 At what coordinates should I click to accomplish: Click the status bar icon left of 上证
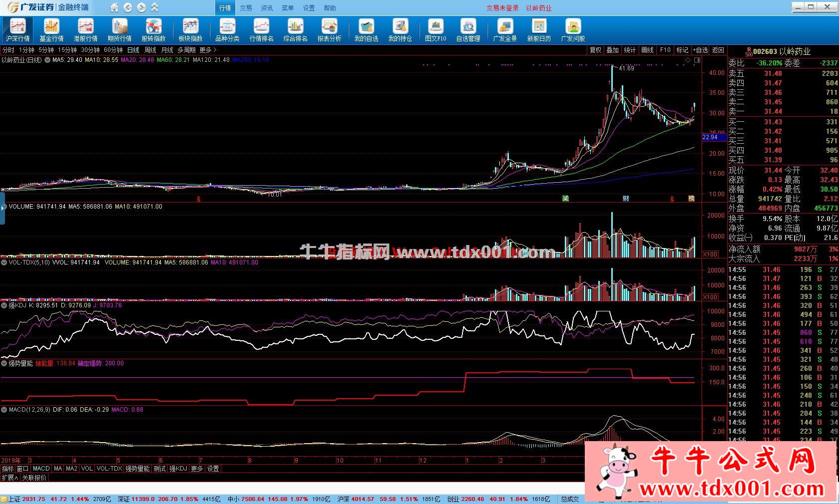(4, 499)
